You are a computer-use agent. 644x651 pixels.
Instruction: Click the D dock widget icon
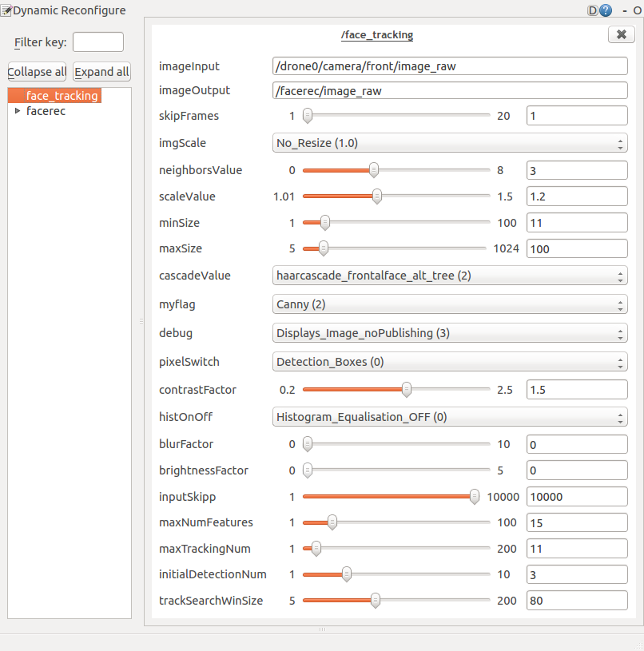[593, 10]
